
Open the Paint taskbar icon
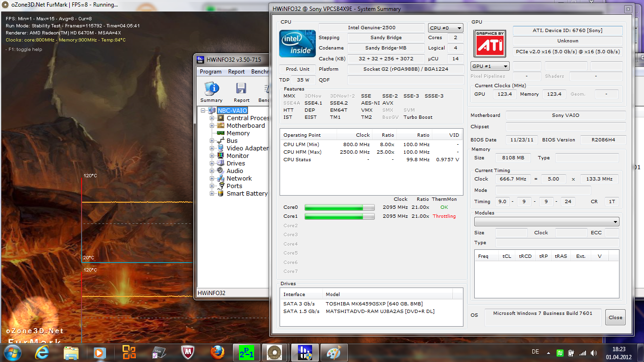click(x=334, y=352)
